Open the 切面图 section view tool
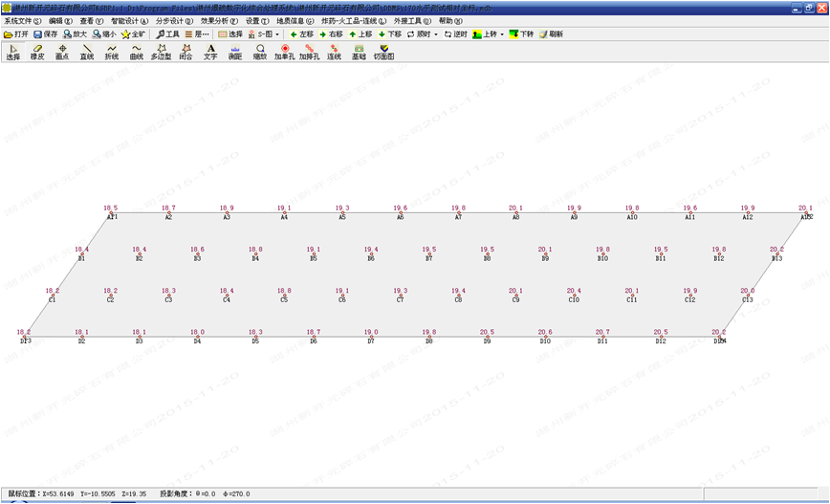 click(383, 52)
